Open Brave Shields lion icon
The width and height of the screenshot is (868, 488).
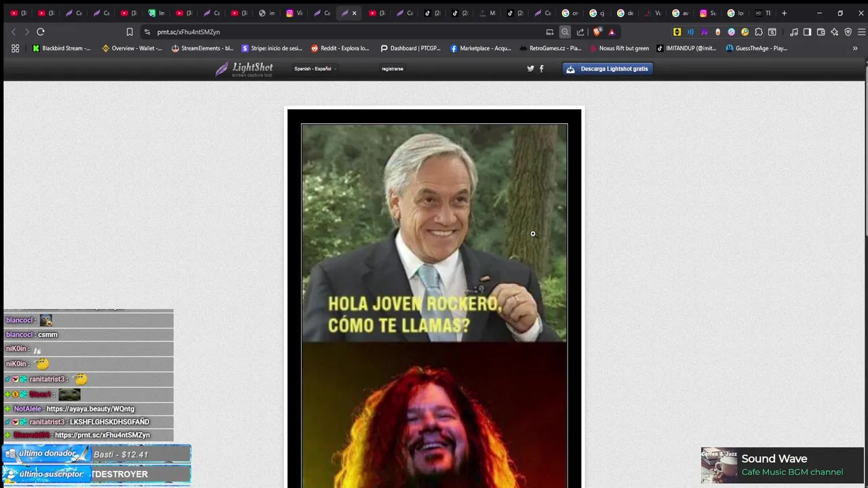click(597, 32)
